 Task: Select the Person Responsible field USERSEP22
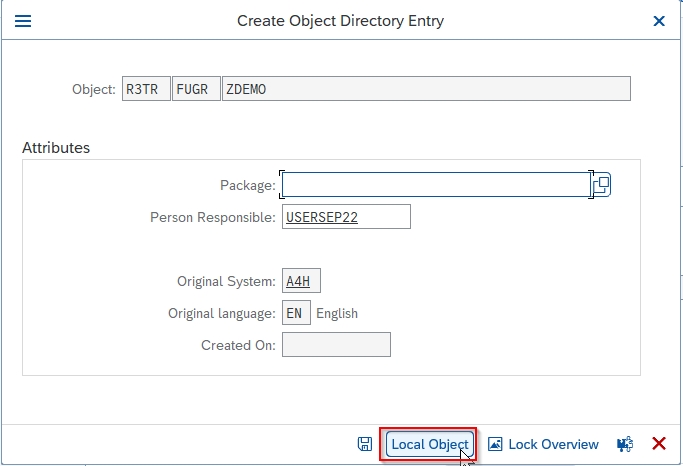346,217
